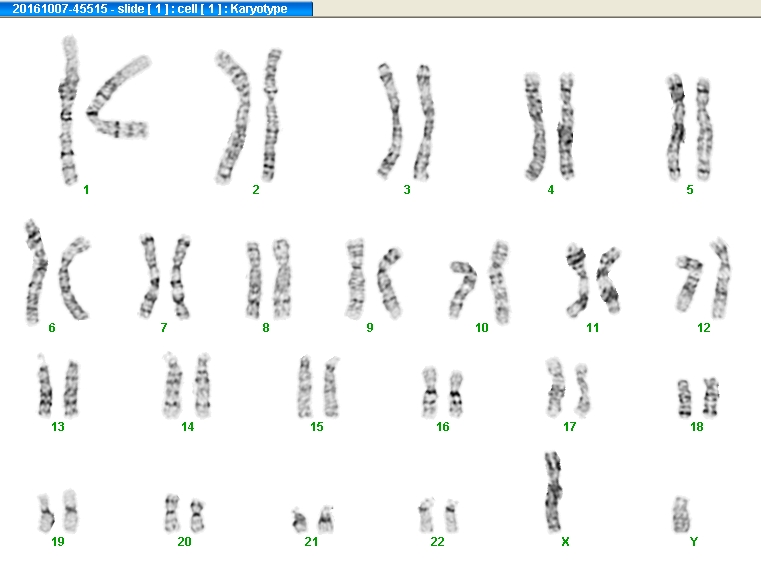Select the curved right chromosome 9

tap(389, 283)
